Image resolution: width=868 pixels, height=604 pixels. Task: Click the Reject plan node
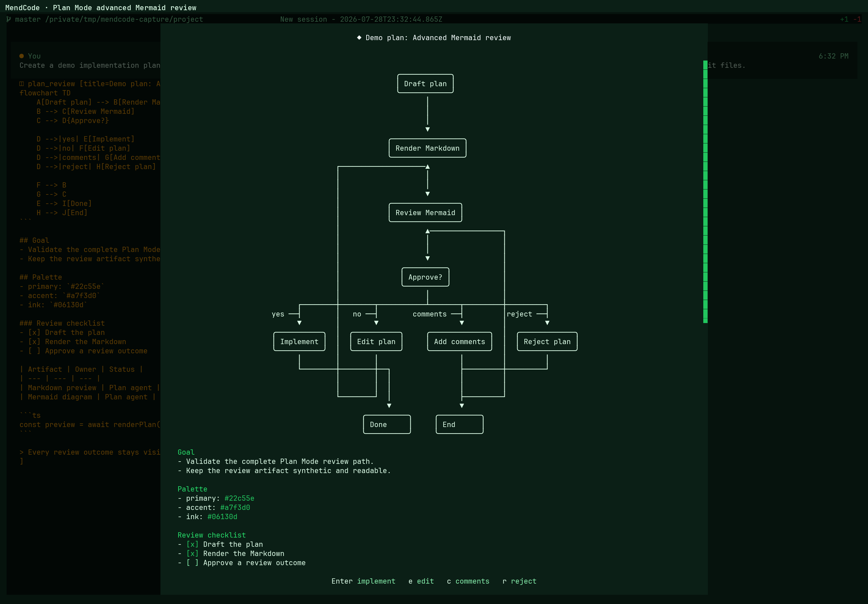(x=547, y=341)
